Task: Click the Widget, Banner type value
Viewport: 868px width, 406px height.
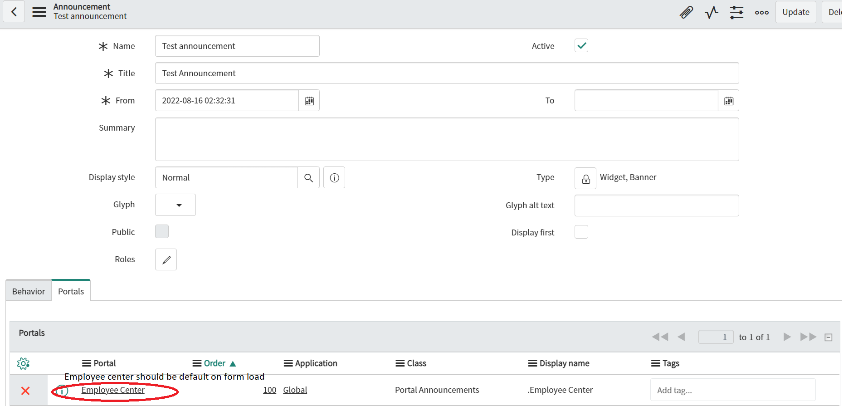Action: (x=628, y=177)
